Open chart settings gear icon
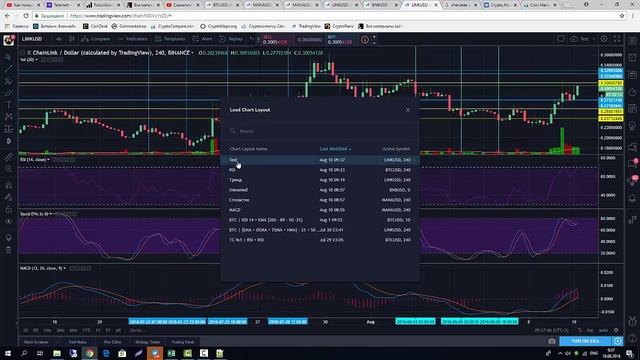Viewport: 640px width, 360px height. click(x=604, y=39)
